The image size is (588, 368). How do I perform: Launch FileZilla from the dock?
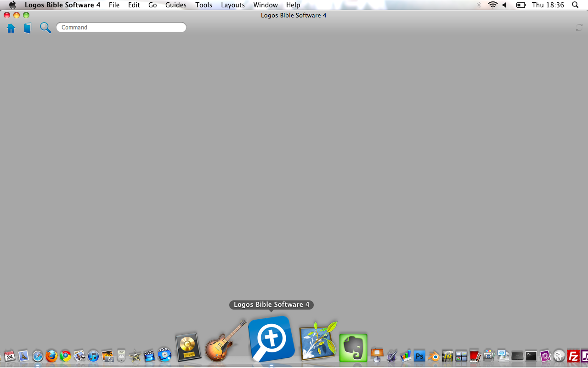click(573, 356)
